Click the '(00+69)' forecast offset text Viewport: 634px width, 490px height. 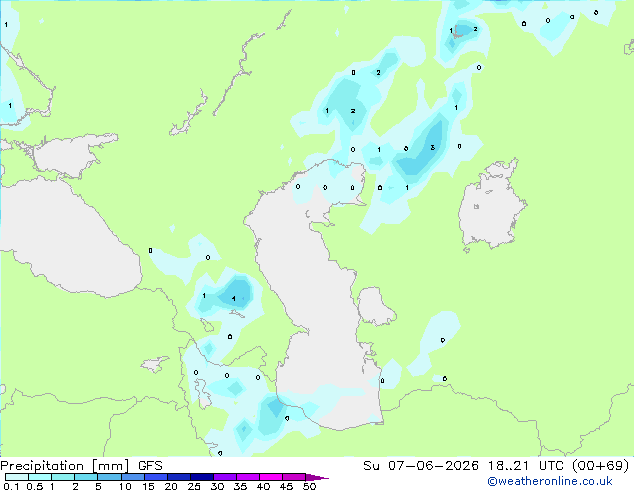point(600,466)
